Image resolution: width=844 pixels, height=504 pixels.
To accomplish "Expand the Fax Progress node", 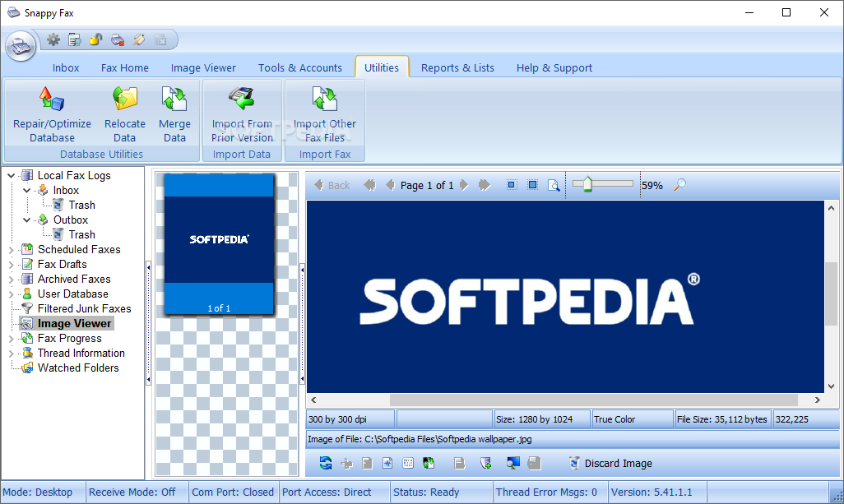I will point(11,339).
